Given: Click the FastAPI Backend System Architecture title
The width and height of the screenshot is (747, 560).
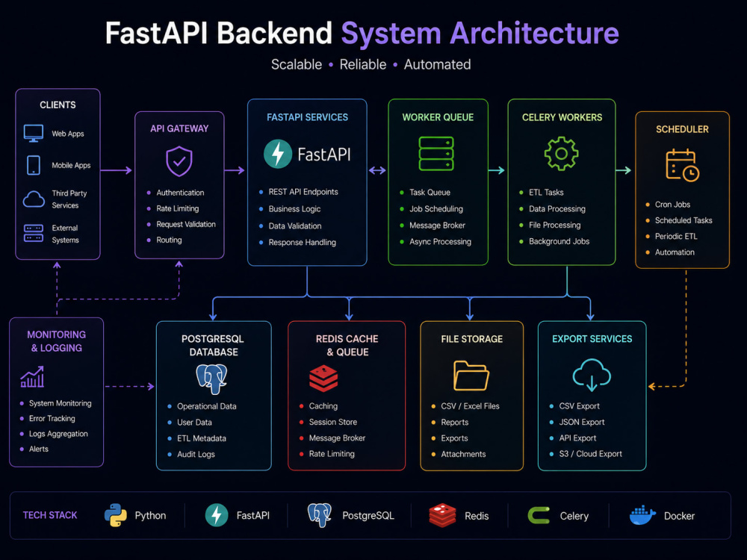Looking at the screenshot, I should 362,34.
